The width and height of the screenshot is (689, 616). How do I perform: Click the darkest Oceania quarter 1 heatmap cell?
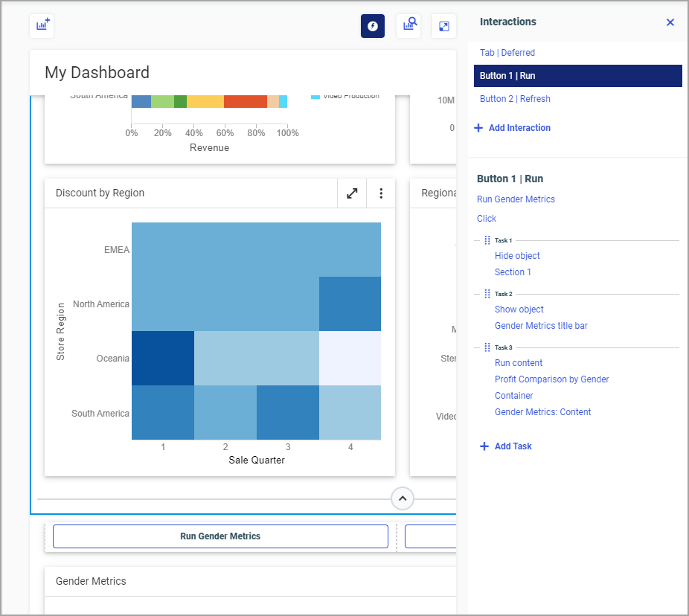(163, 358)
